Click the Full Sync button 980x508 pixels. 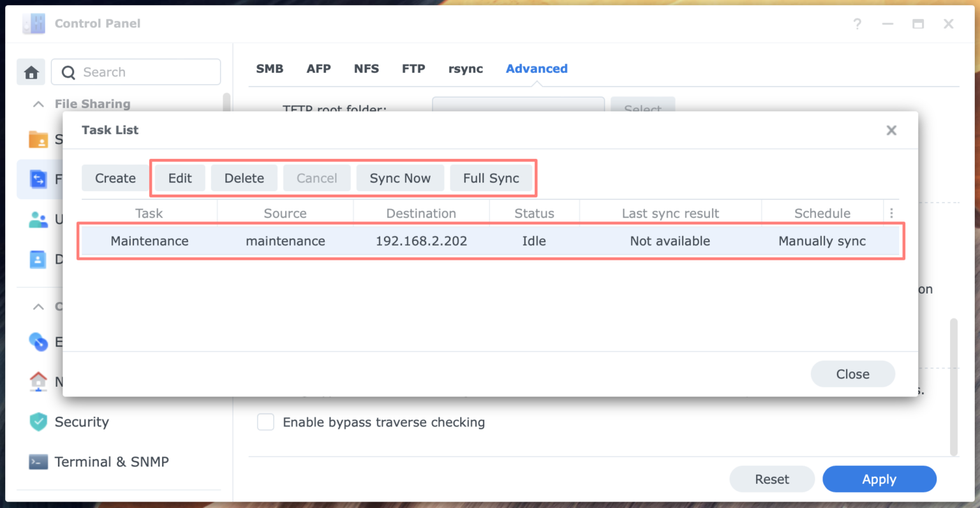491,178
